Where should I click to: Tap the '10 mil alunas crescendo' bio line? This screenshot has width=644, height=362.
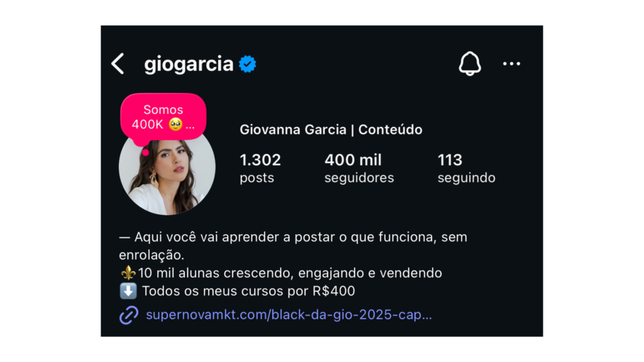pos(290,273)
